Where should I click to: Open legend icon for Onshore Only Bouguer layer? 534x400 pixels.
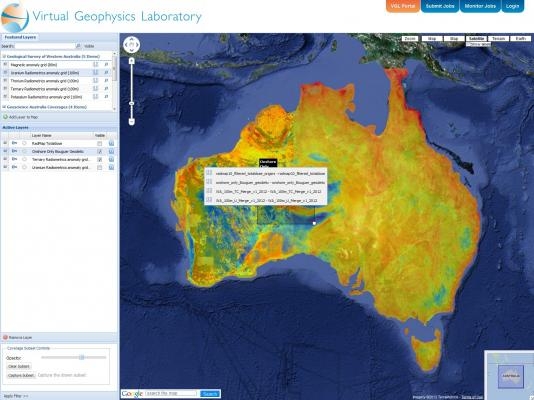(x=111, y=151)
